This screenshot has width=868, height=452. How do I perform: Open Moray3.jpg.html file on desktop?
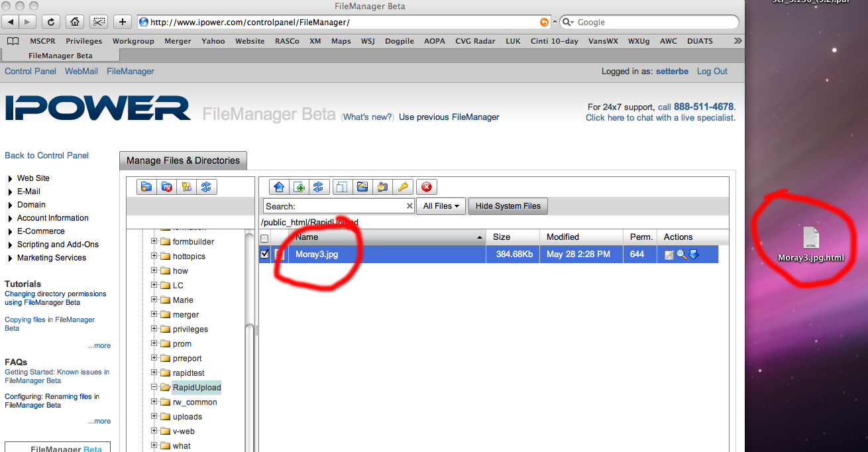(x=811, y=244)
